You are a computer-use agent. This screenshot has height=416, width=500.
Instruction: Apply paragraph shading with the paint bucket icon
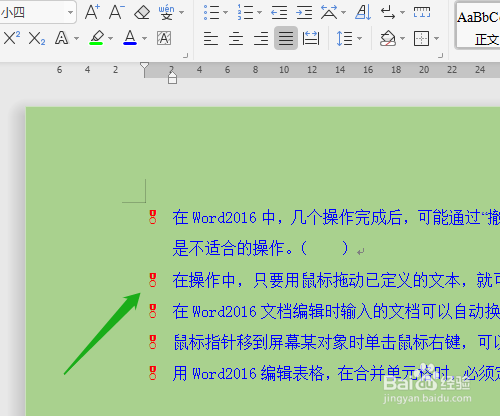point(388,38)
